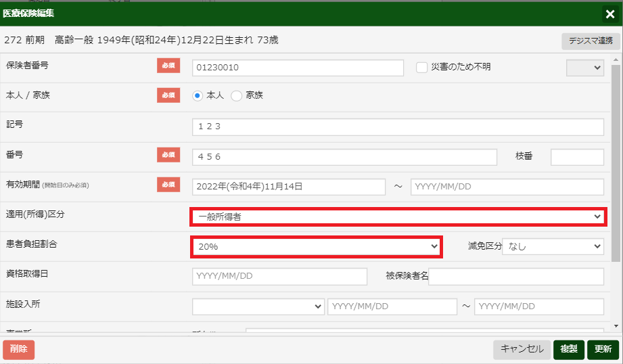The height and width of the screenshot is (364, 623).
Task: Click the 適用(所得)区分 label
Action: 35,214
